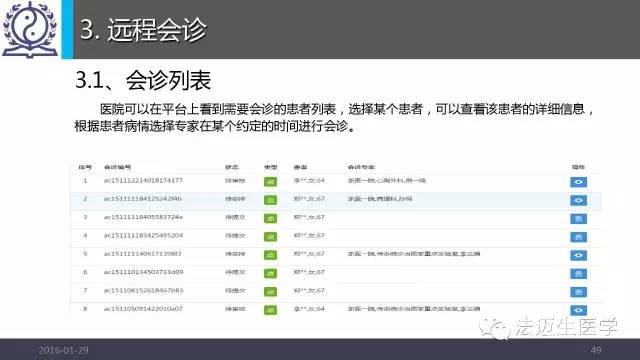Click the green type badge in row 5

point(270,255)
